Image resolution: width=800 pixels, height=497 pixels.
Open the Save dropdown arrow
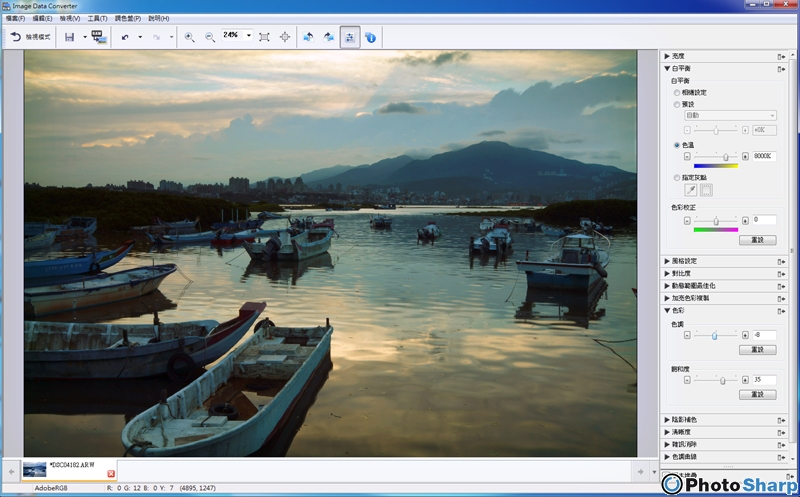85,37
